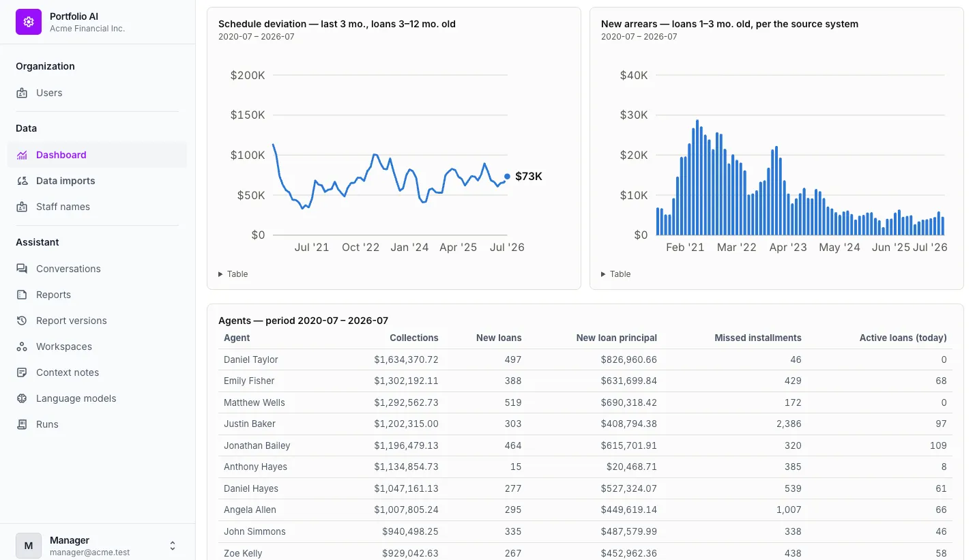
Task: Click the $73K endpoint on the line chart
Action: coord(507,177)
